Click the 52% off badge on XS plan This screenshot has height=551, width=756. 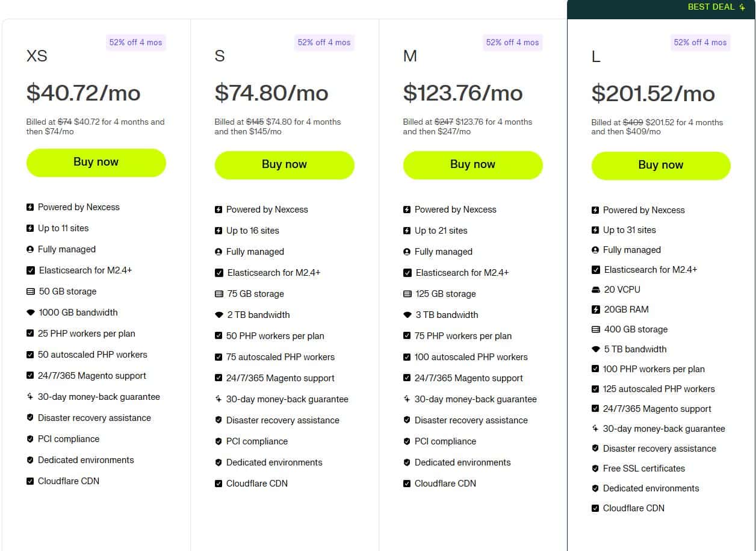(x=135, y=43)
